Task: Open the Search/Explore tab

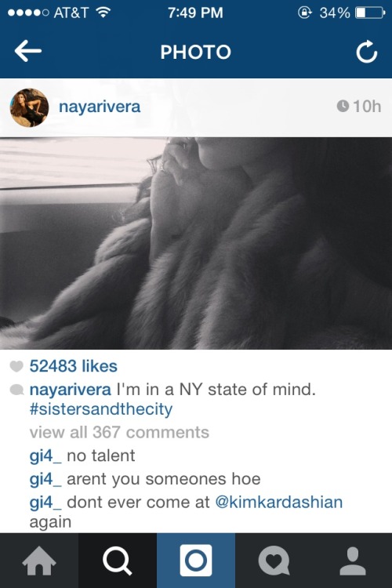Action: tap(118, 561)
